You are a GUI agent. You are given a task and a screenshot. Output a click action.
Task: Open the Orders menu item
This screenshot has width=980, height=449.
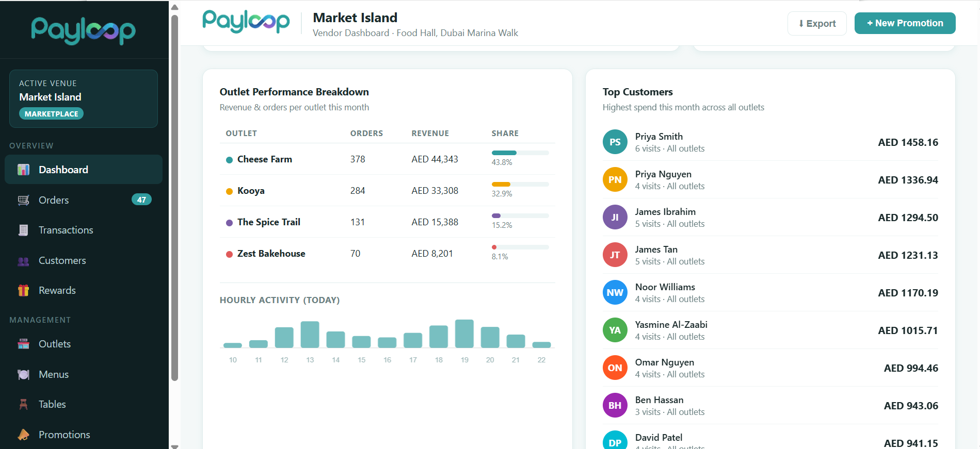[84, 200]
